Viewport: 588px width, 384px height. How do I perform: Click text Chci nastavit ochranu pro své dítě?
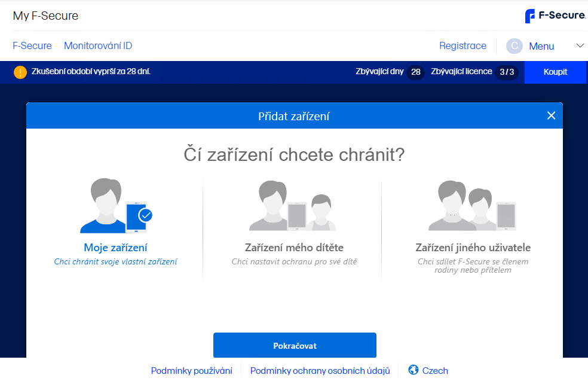coord(294,261)
